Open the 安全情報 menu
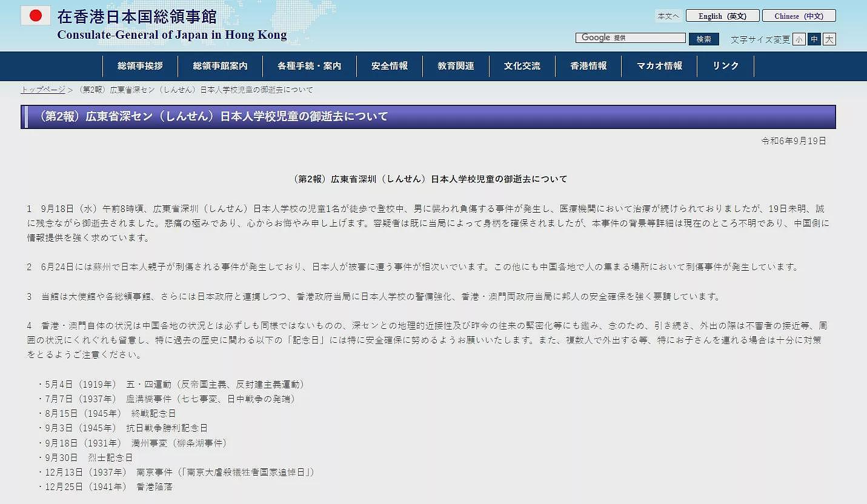The height and width of the screenshot is (504, 867). 390,66
